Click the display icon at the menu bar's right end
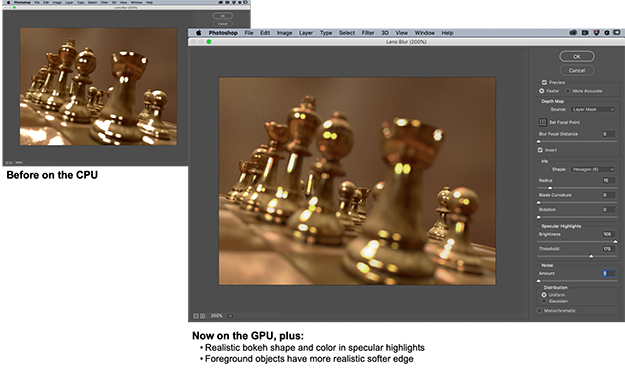The image size is (625, 369). 617,33
